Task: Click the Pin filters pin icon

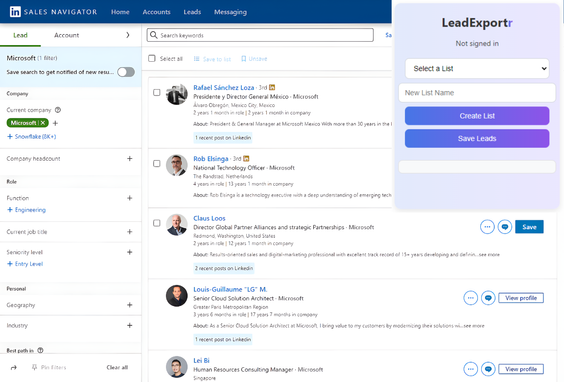Action: click(34, 367)
